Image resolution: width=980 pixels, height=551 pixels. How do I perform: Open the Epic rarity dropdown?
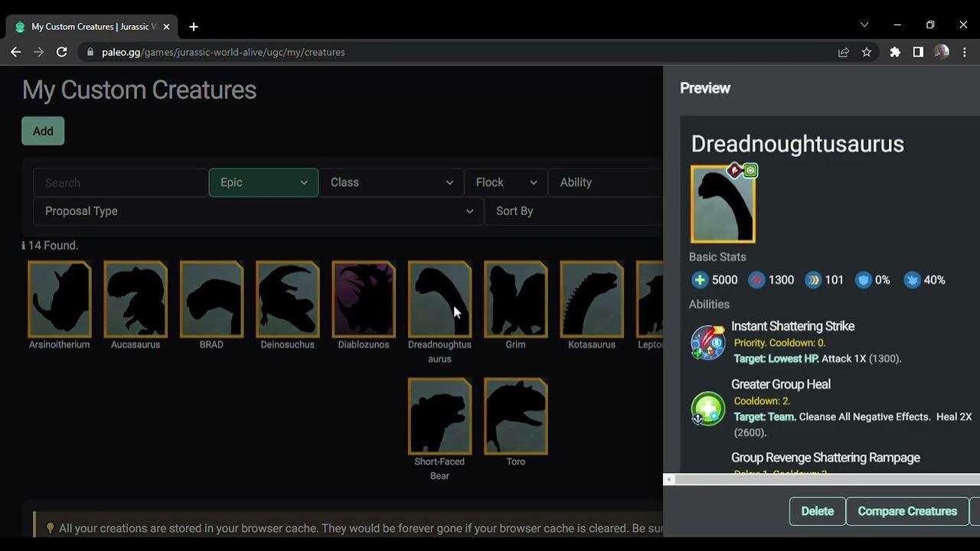[263, 182]
